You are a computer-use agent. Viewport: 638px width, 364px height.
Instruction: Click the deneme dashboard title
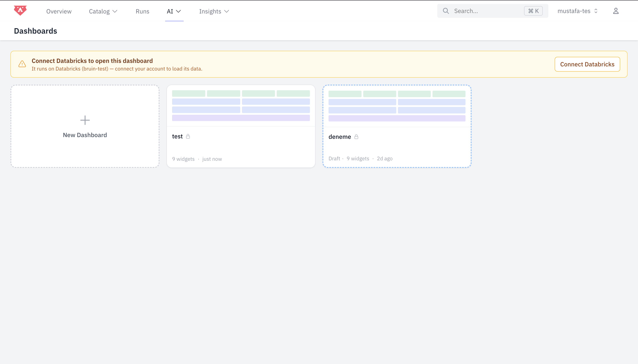pyautogui.click(x=340, y=137)
